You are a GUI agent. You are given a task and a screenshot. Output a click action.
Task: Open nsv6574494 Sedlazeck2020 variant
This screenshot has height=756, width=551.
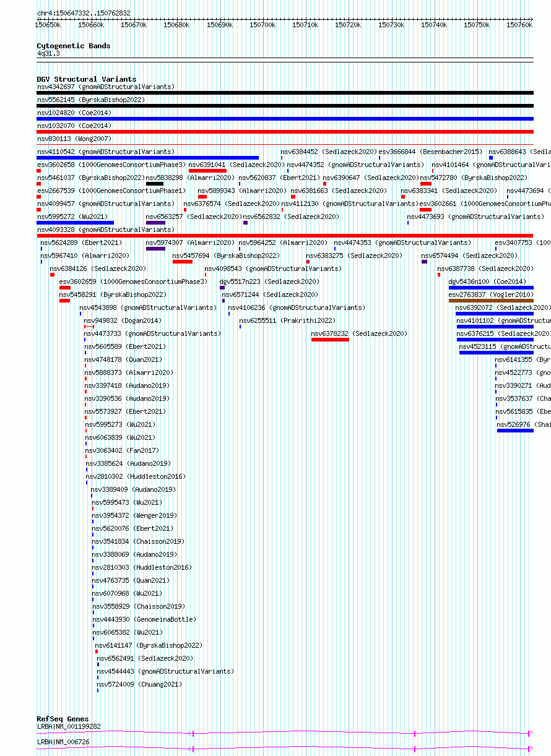tap(469, 256)
